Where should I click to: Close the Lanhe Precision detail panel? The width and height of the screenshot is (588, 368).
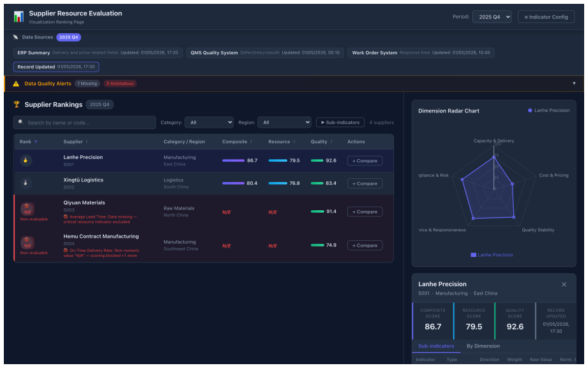click(564, 284)
